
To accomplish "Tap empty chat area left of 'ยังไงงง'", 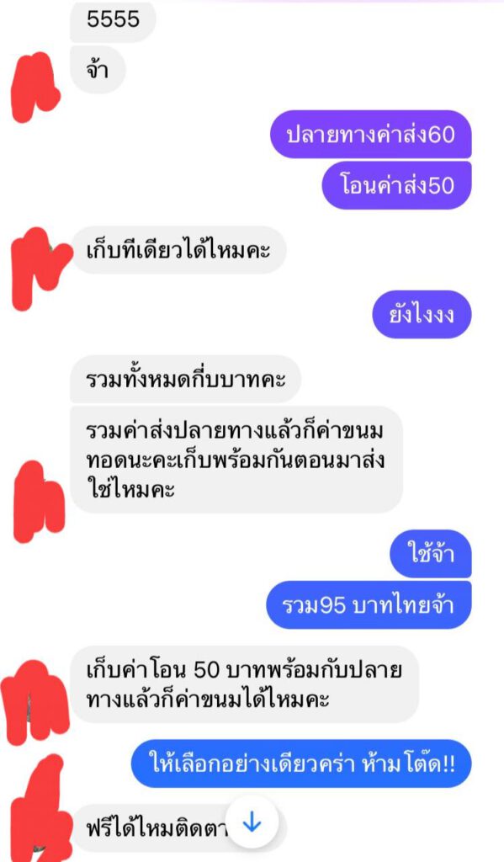I will pos(187,315).
